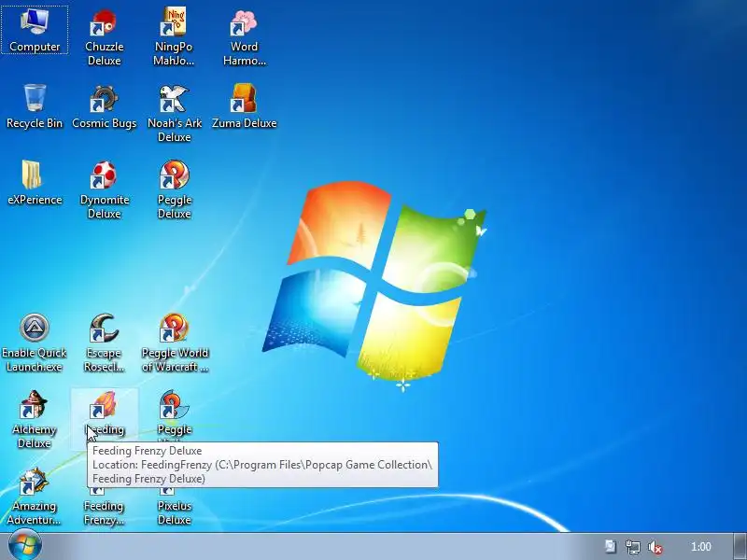Click the Show desktop button

click(x=740, y=547)
